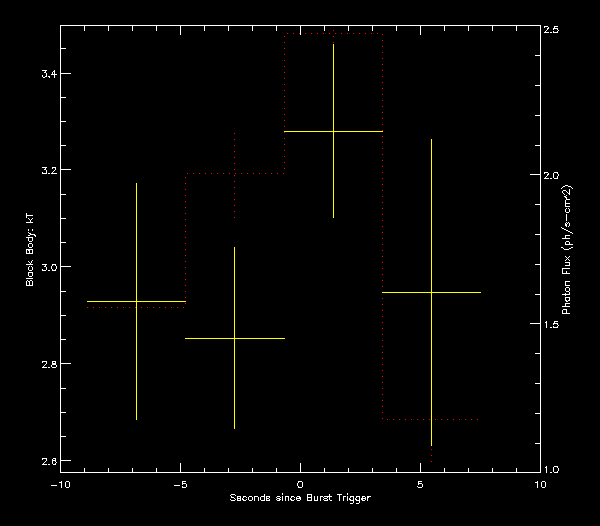The height and width of the screenshot is (526, 600).
Task: Click the 1.5 tick label on the right axis
Action: point(551,324)
